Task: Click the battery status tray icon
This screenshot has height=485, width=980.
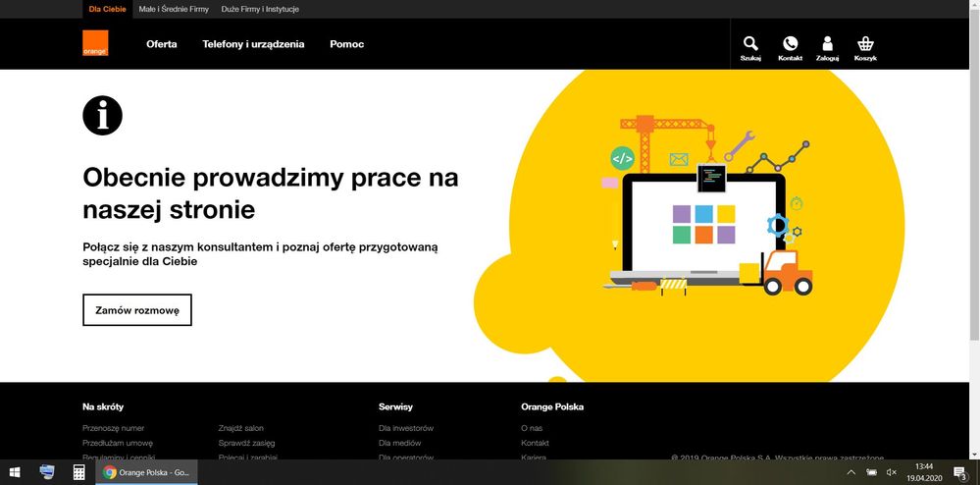Action: 871,472
